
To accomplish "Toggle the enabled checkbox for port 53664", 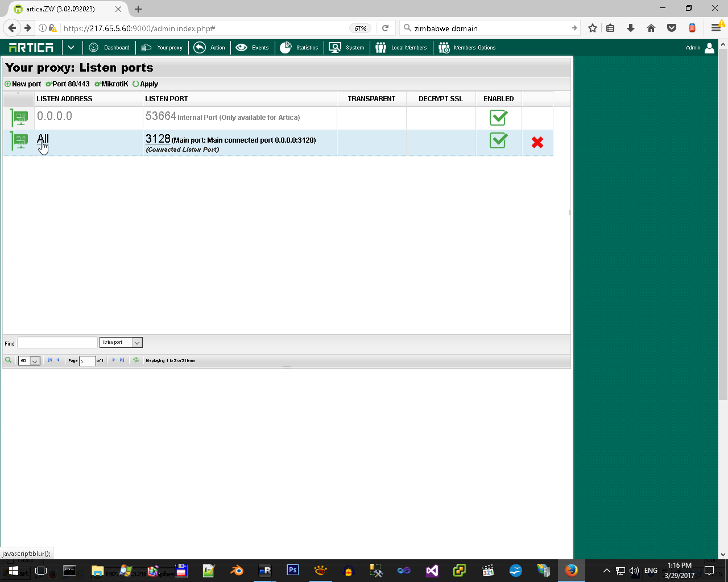I will click(x=498, y=118).
